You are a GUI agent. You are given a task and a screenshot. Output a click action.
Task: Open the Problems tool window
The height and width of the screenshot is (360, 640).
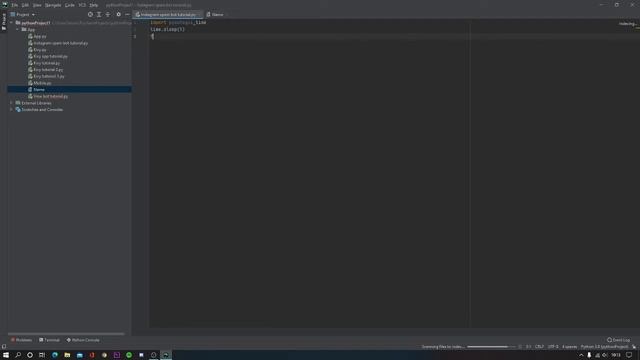click(21, 340)
